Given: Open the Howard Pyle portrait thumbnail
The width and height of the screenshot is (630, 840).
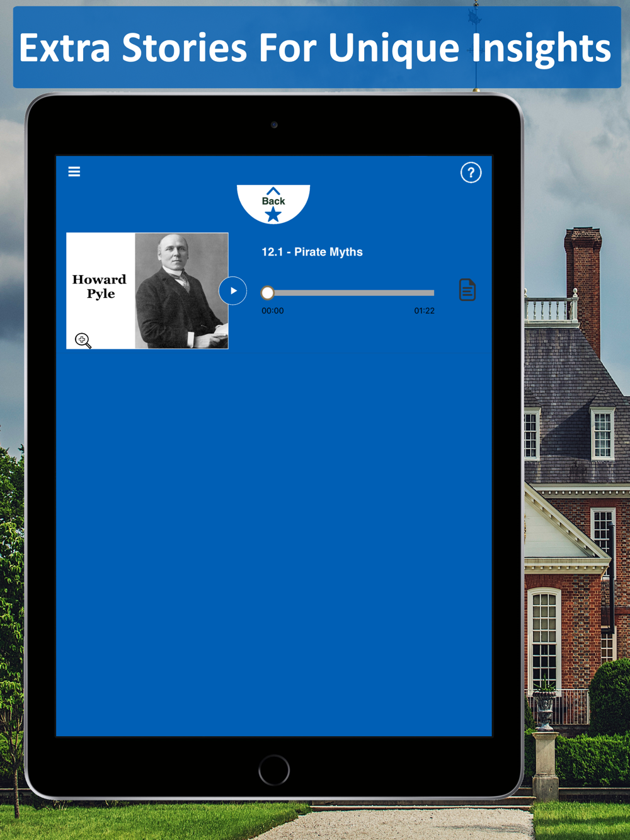Looking at the screenshot, I should (147, 291).
